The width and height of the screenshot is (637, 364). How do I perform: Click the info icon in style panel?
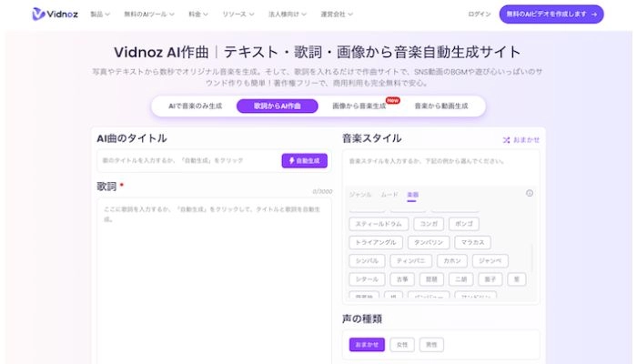click(530, 193)
